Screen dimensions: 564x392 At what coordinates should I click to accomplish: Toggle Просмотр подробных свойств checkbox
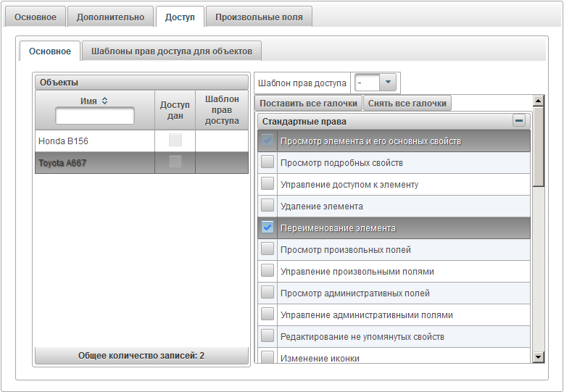(268, 162)
